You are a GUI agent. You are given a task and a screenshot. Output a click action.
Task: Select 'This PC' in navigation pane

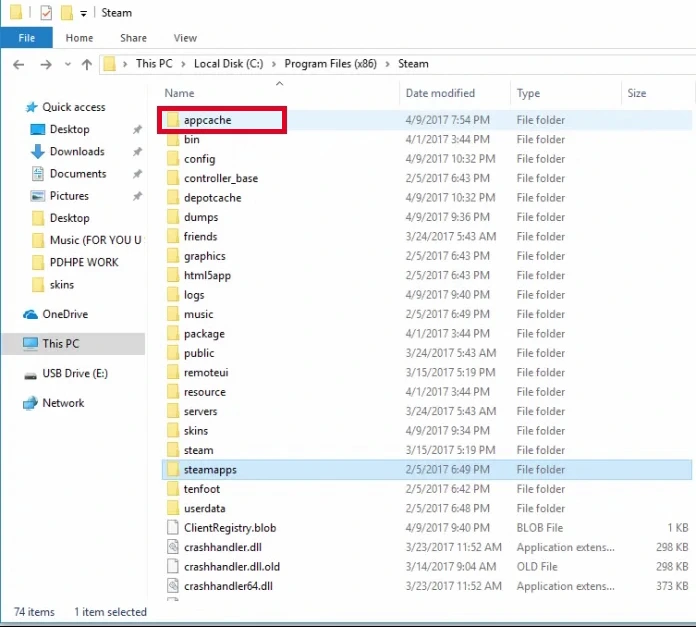61,344
